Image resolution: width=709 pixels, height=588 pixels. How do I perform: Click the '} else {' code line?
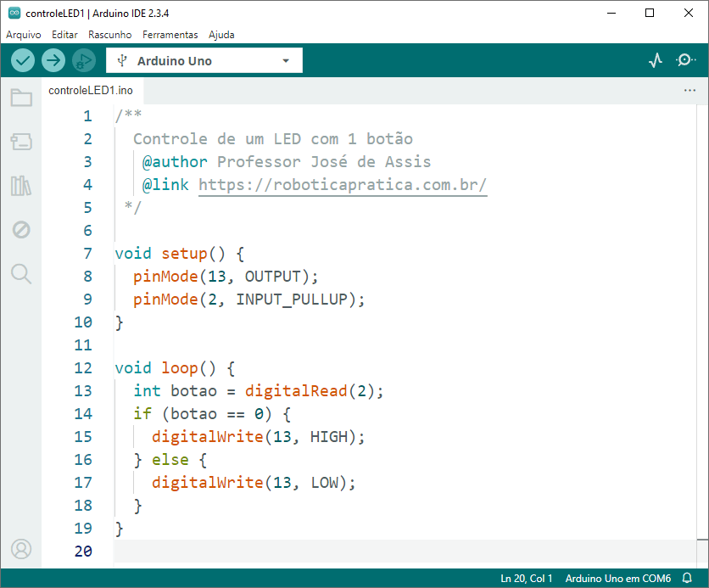[170, 460]
